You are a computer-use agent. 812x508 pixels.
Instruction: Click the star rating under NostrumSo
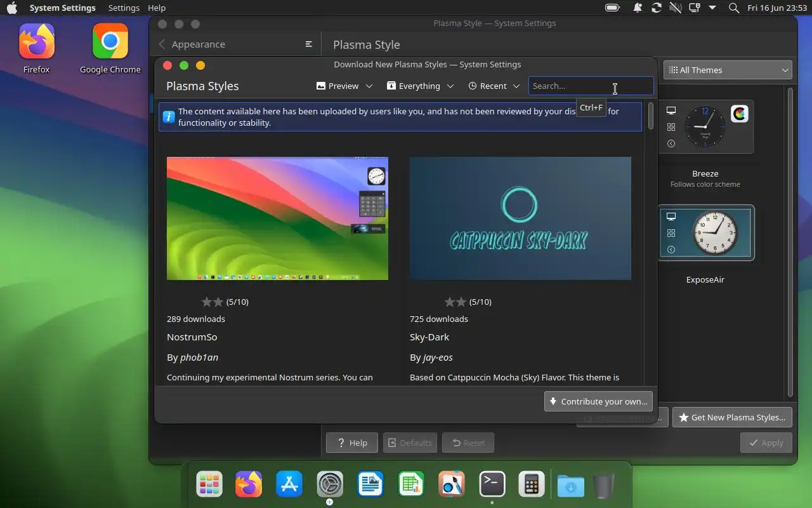(x=213, y=302)
